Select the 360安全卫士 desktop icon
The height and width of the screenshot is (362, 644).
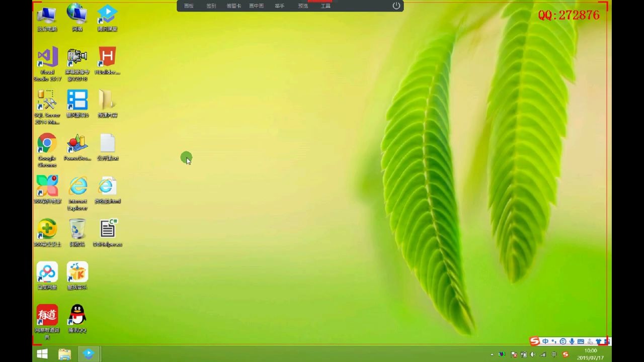47,233
